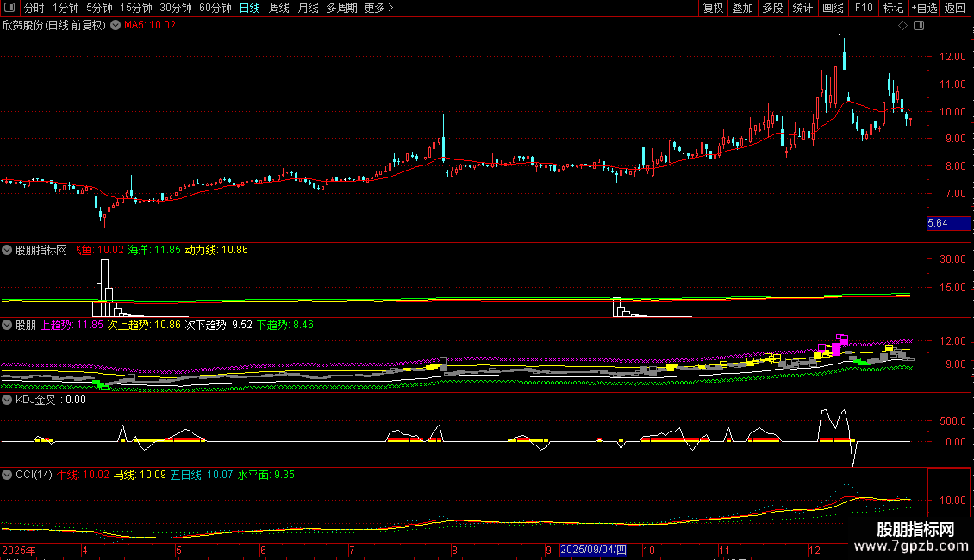Expand the 股朋指标网 indicator dropdown arrow
This screenshot has height=560, width=974.
7,251
